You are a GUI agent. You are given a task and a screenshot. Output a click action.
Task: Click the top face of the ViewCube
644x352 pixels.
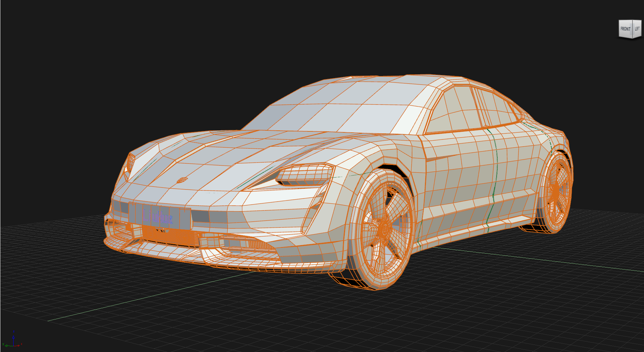630,20
